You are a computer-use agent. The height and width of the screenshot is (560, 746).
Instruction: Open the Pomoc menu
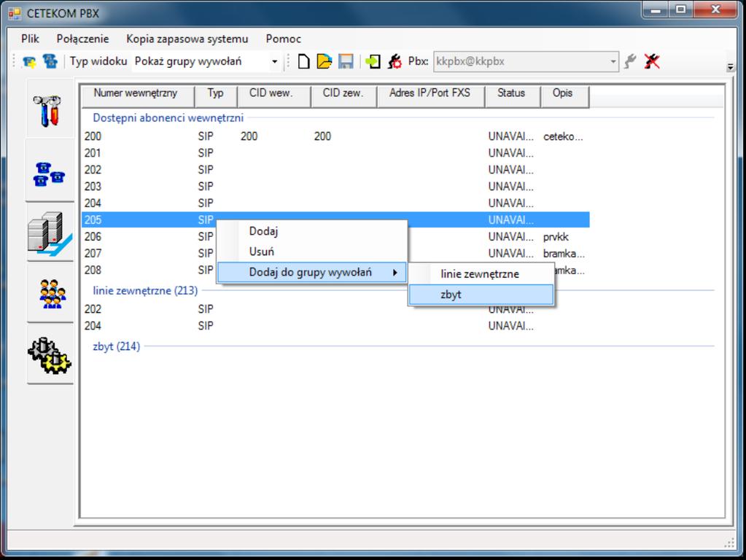284,39
